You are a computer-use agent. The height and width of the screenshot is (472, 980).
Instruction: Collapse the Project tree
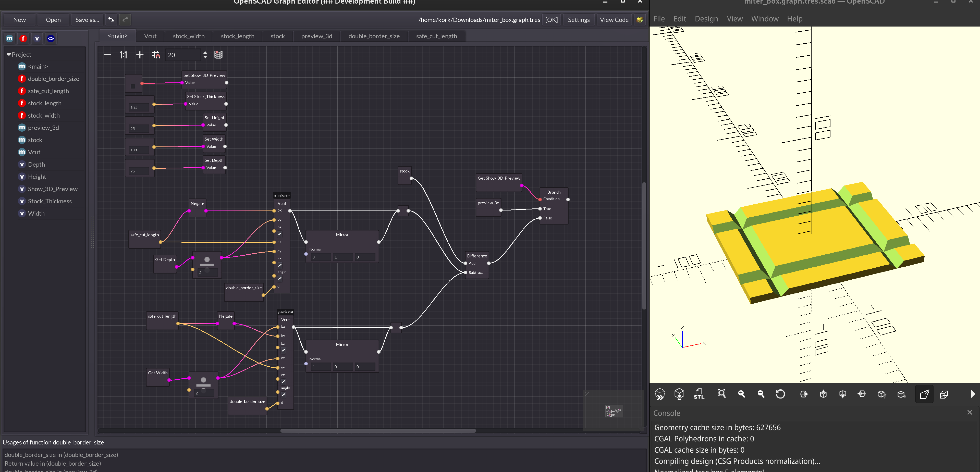coord(8,54)
